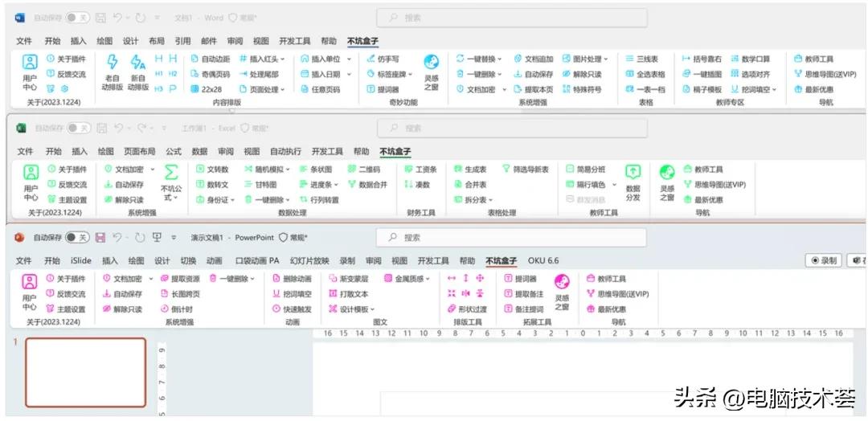
Task: Click 关于插件 in Word ribbon
Action: tap(67, 59)
